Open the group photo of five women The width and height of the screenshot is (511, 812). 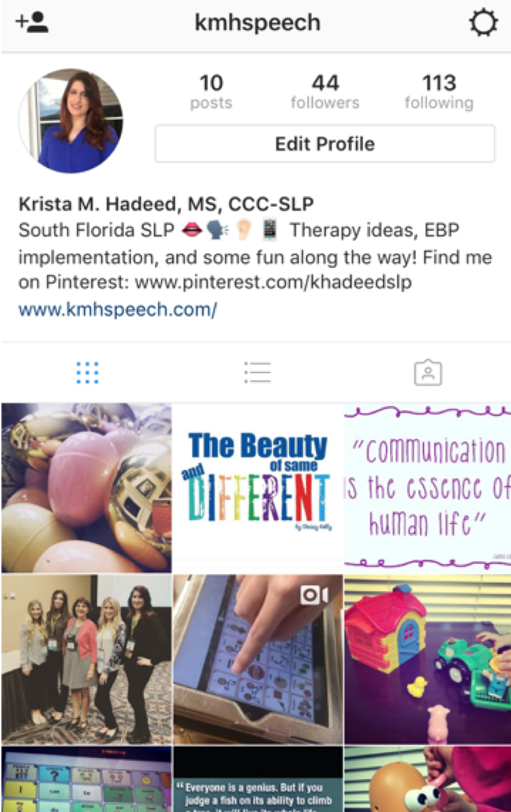click(87, 659)
